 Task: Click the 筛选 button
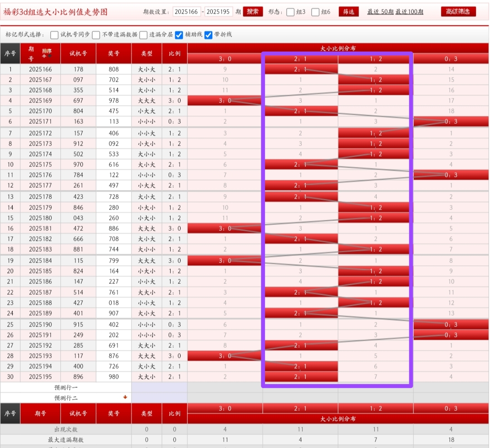[348, 12]
